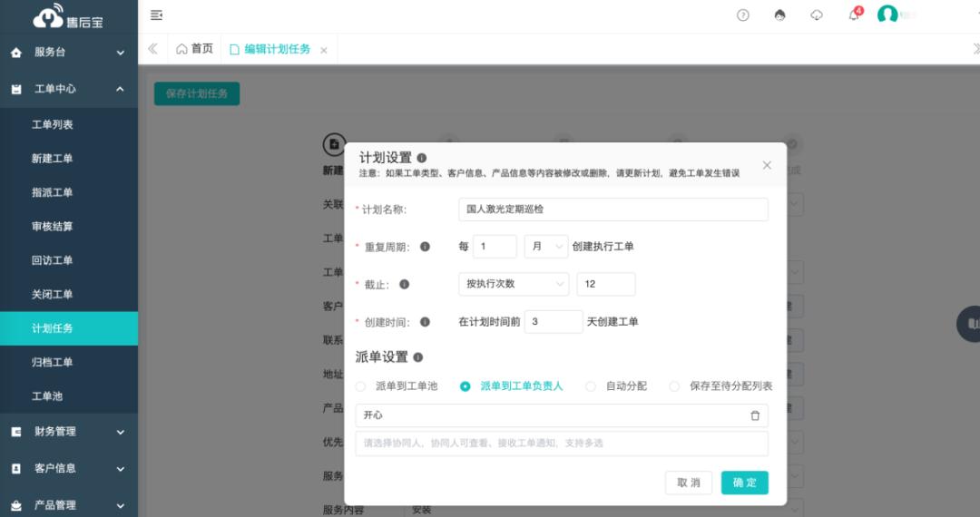The image size is (980, 517).
Task: Delete the assignee 开心 with trash icon
Action: 755,415
